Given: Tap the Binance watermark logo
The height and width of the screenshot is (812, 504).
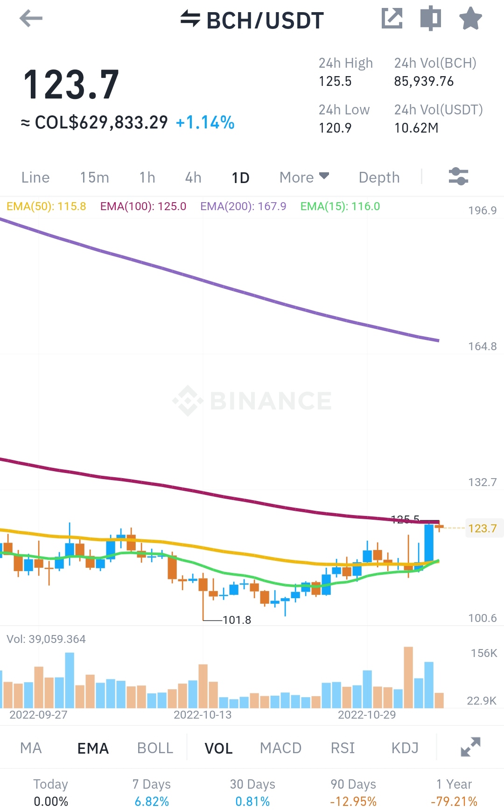Looking at the screenshot, I should pyautogui.click(x=252, y=401).
